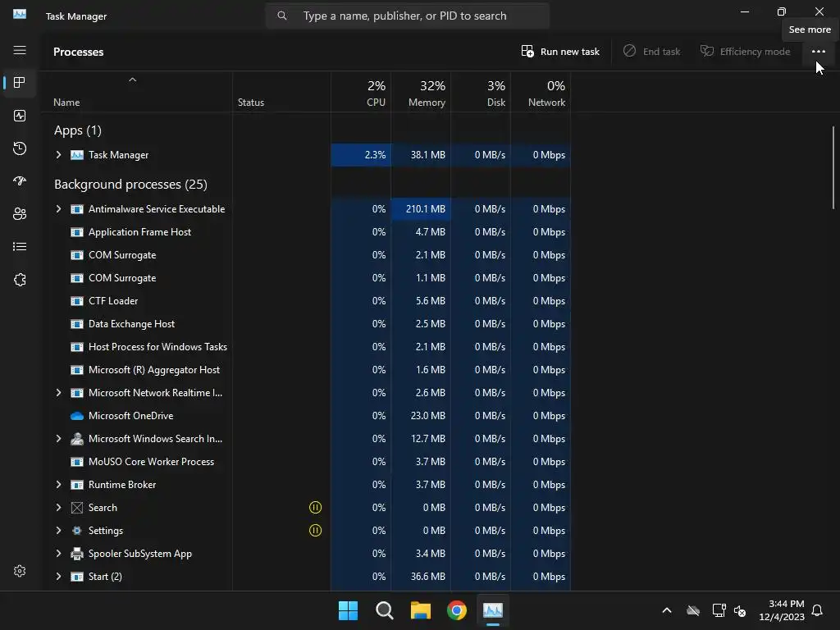Expand the Search process group

[58, 507]
